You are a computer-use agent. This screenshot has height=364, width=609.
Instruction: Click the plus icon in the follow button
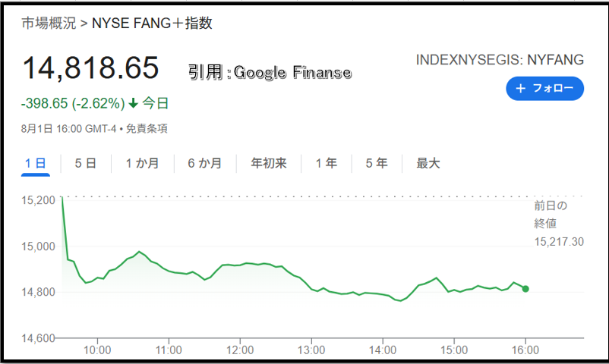[x=520, y=89]
